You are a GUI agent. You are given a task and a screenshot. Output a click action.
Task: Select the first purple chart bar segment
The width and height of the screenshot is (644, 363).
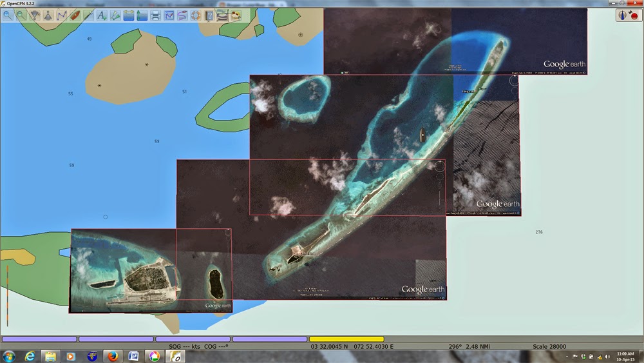(x=39, y=339)
